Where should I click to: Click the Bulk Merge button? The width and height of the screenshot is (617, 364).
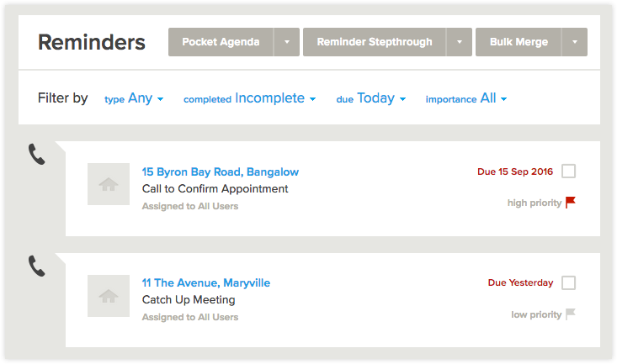519,42
